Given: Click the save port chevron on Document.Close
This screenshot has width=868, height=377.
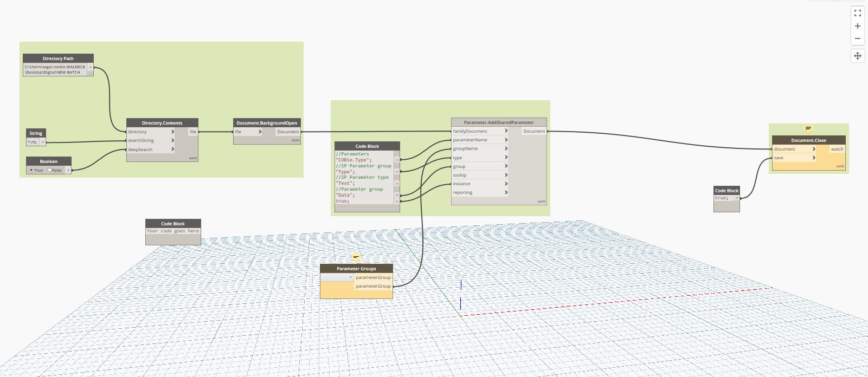Looking at the screenshot, I should (814, 158).
